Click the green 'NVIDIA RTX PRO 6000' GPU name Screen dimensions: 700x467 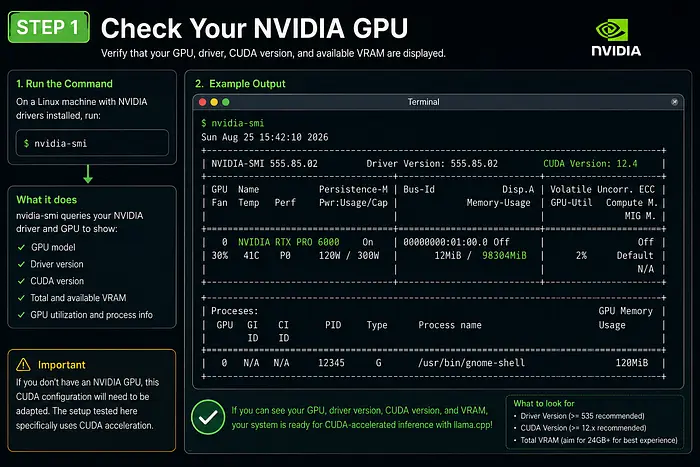coord(288,242)
